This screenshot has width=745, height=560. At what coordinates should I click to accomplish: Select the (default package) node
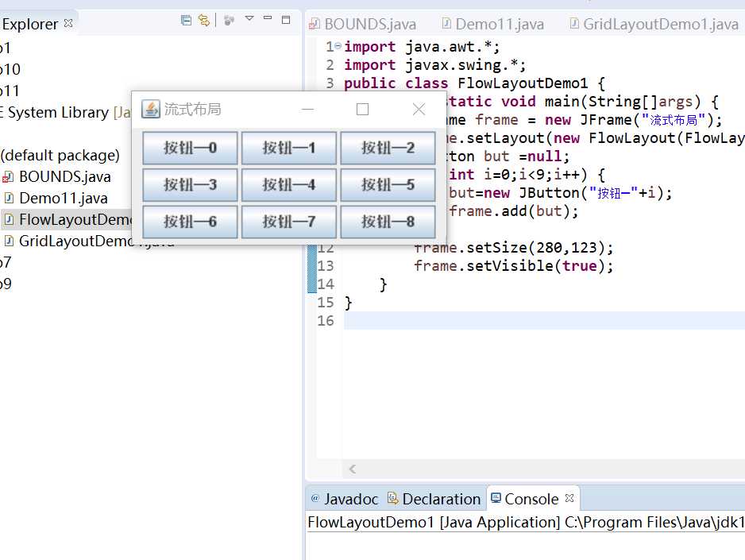point(60,156)
